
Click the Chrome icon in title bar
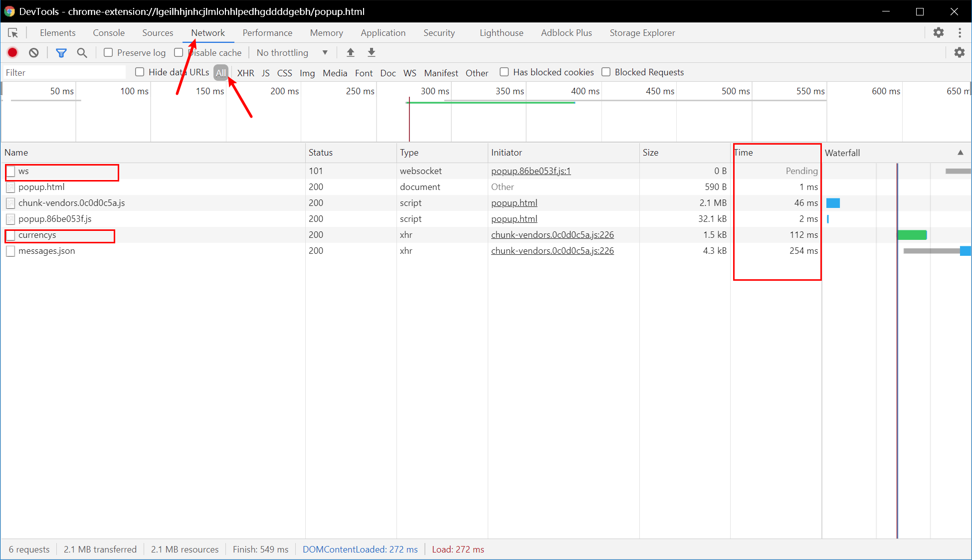[9, 11]
